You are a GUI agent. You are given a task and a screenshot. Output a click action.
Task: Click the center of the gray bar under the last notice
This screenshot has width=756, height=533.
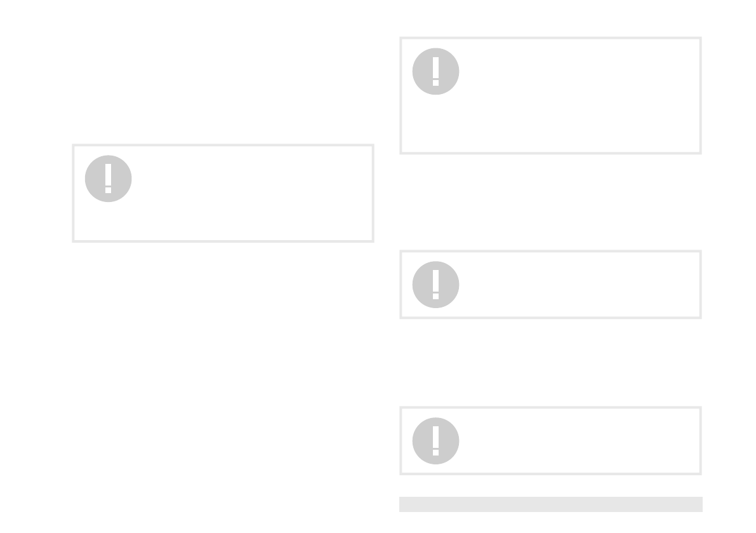point(550,504)
